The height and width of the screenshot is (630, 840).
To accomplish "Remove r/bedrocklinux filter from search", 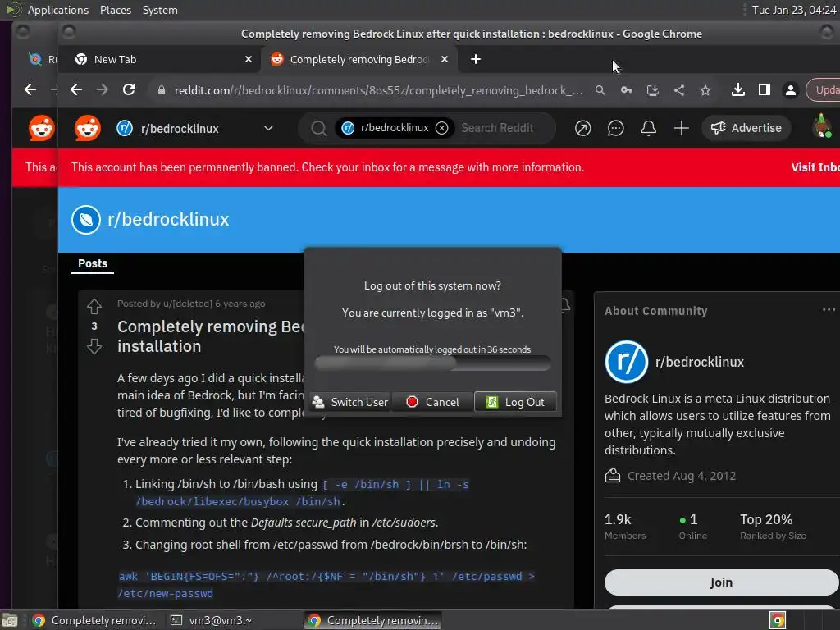I will pos(441,128).
